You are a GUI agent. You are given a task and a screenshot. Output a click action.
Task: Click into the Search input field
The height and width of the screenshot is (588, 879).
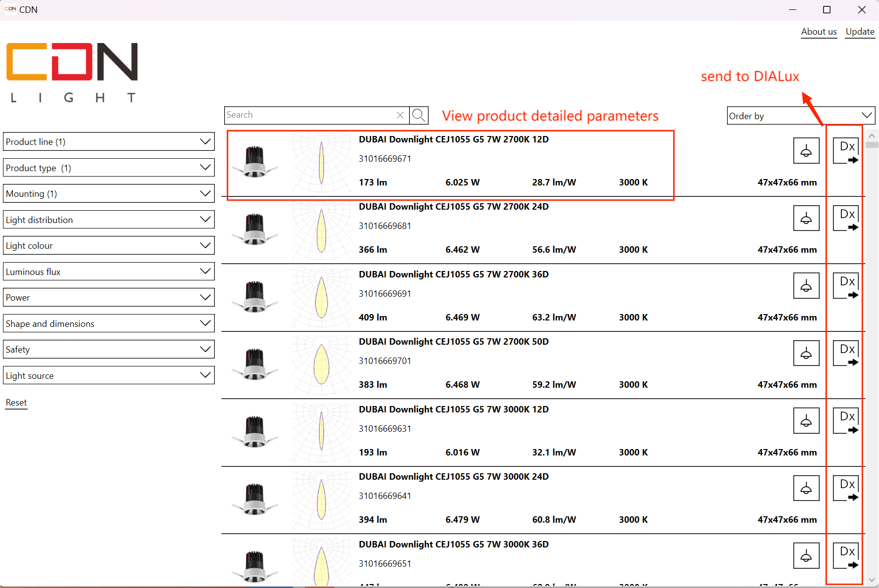(309, 115)
